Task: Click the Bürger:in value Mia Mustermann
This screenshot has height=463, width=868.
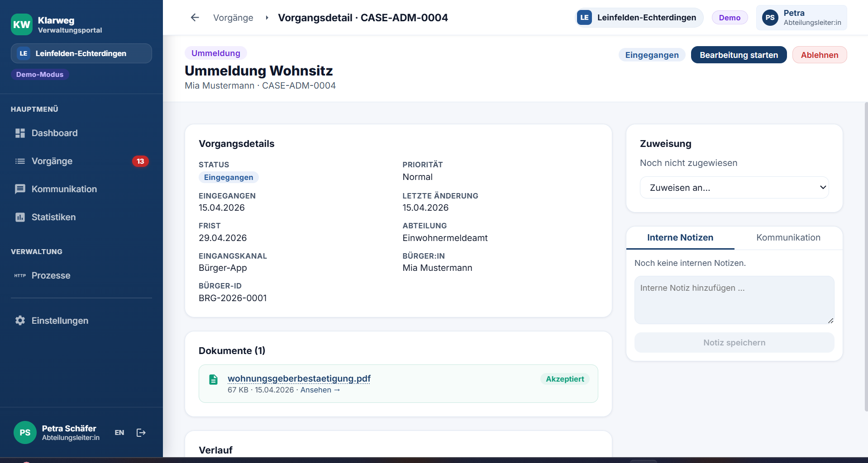Action: tap(437, 268)
